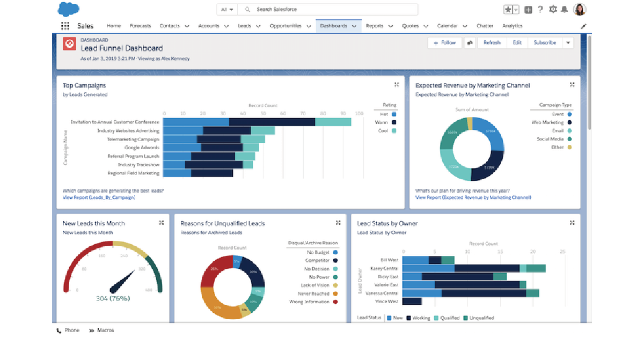This screenshot has height=338, width=644.
Task: Open the App Launcher grid icon
Action: tap(65, 26)
